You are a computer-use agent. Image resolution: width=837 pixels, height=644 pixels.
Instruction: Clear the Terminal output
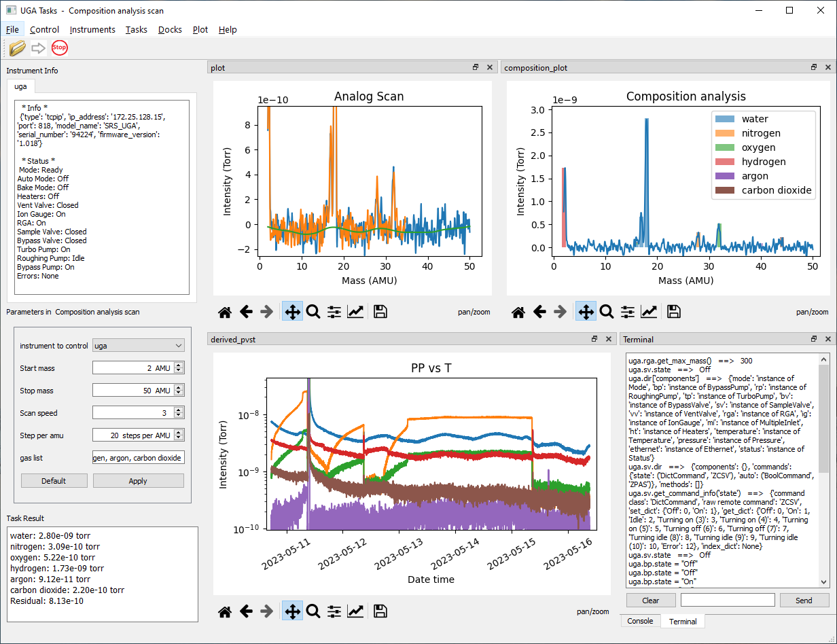pyautogui.click(x=650, y=600)
